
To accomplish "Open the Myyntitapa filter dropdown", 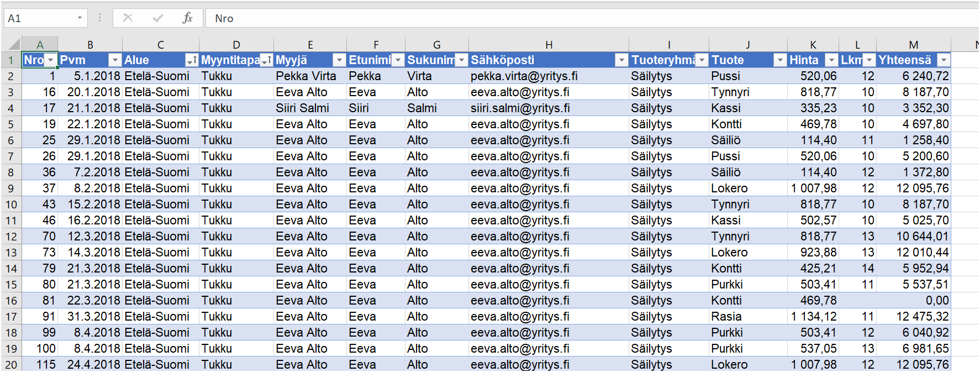I will click(x=266, y=60).
